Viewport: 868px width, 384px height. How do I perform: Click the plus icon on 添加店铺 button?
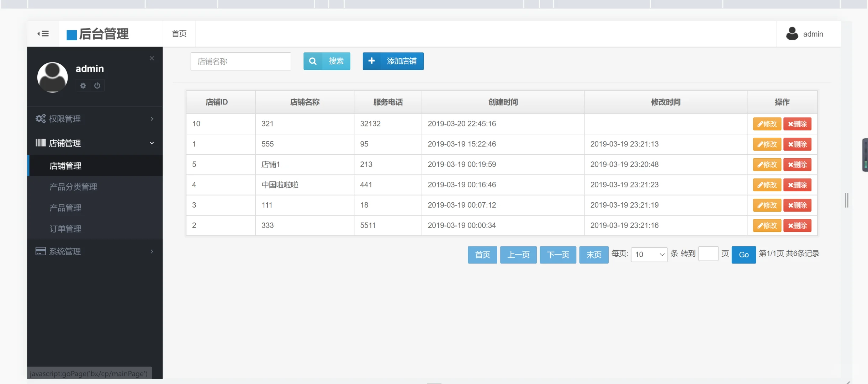pos(372,61)
